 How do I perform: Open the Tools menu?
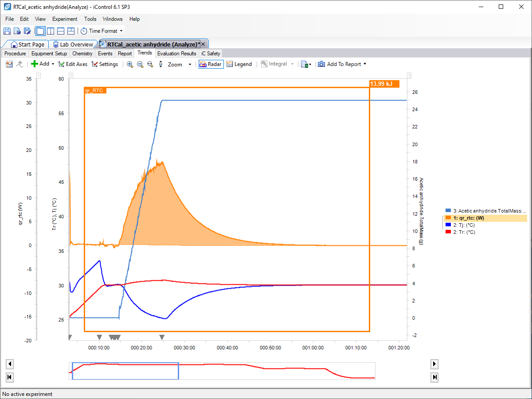click(x=90, y=19)
